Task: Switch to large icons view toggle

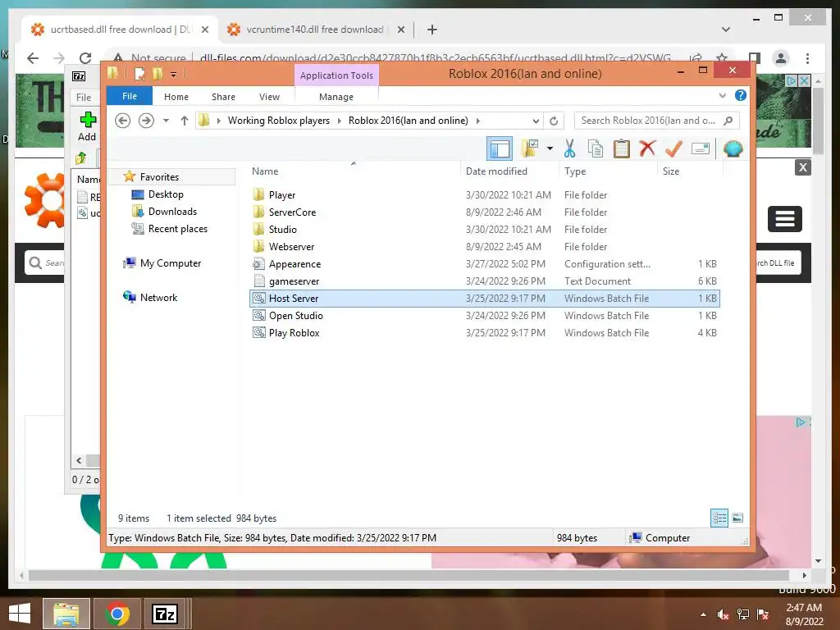Action: click(x=737, y=518)
